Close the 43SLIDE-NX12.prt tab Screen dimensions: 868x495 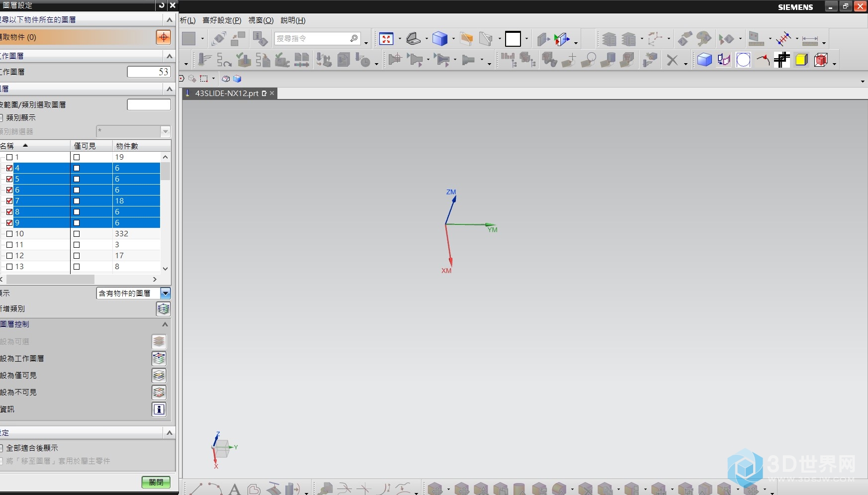point(272,93)
